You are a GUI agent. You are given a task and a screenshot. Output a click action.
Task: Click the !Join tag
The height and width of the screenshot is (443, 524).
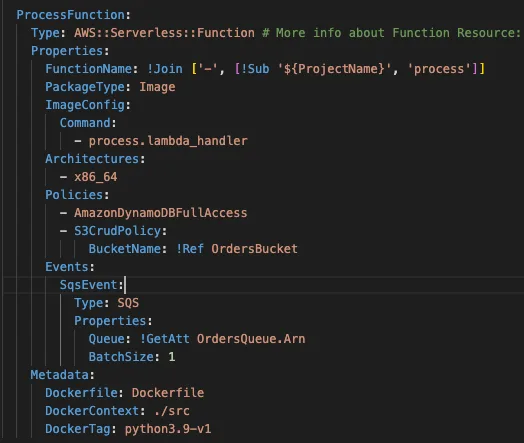165,69
